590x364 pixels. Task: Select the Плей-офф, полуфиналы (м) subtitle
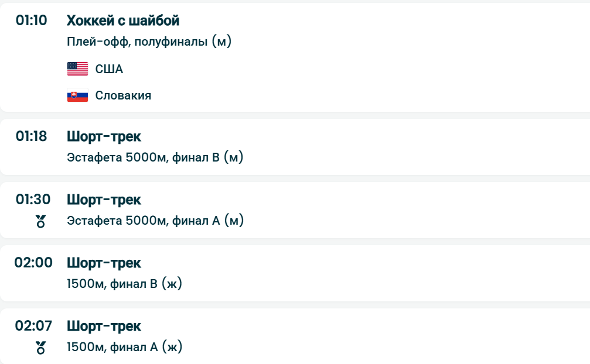[x=149, y=43]
